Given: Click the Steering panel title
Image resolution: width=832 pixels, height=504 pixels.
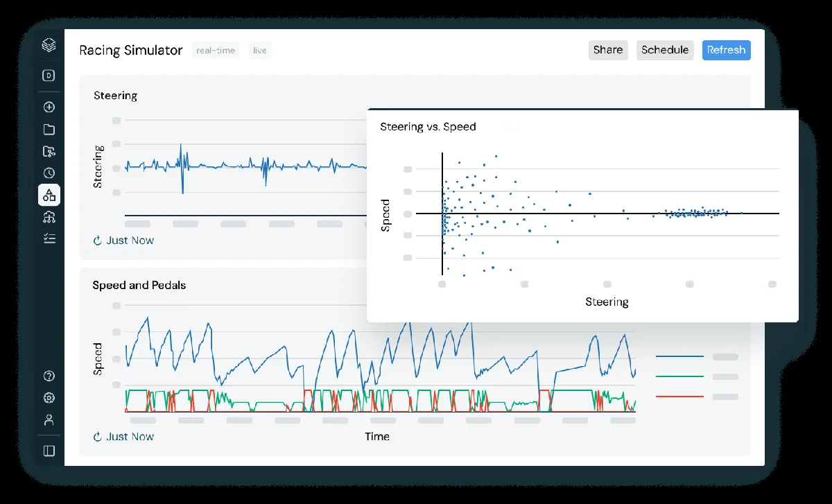Looking at the screenshot, I should click(115, 96).
